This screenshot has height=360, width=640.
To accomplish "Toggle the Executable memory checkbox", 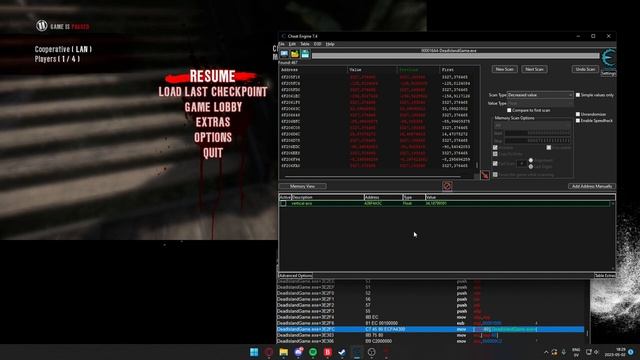I will (549, 147).
